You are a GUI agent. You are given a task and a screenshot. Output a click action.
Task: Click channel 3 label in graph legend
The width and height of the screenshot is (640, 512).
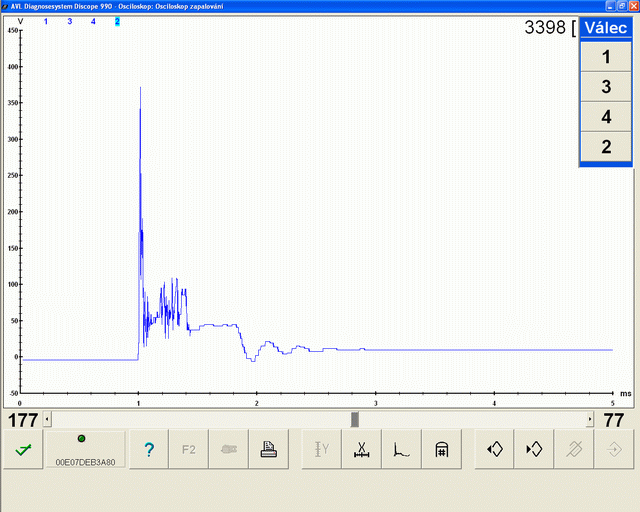(70, 21)
